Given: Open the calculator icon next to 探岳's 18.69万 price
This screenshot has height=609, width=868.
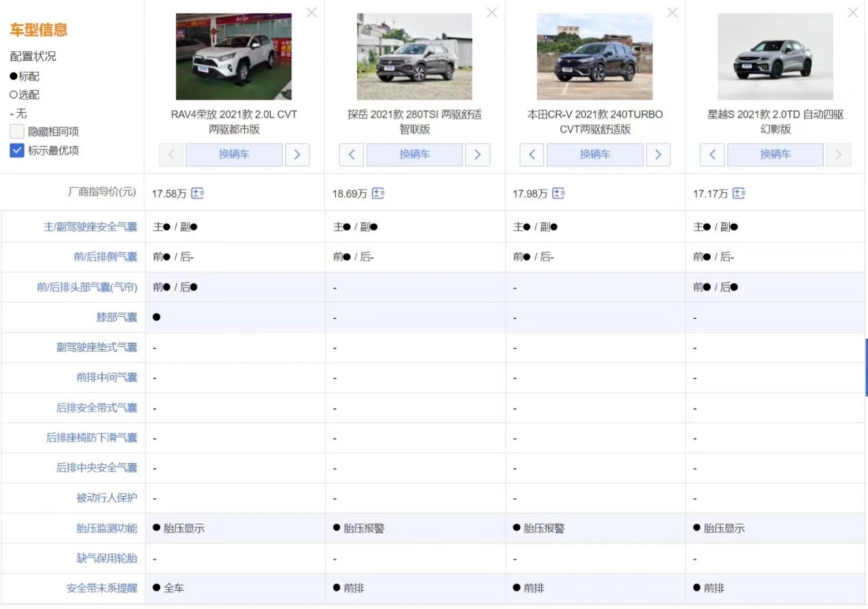Looking at the screenshot, I should click(378, 194).
